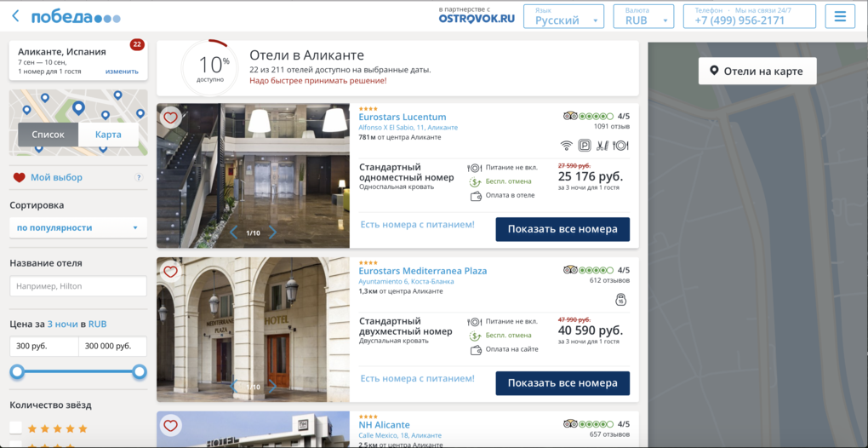Click the 612 отзывов review count

pos(609,281)
